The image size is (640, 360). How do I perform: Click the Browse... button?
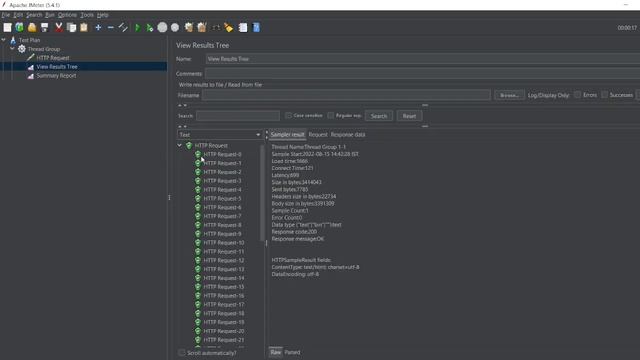tap(509, 95)
